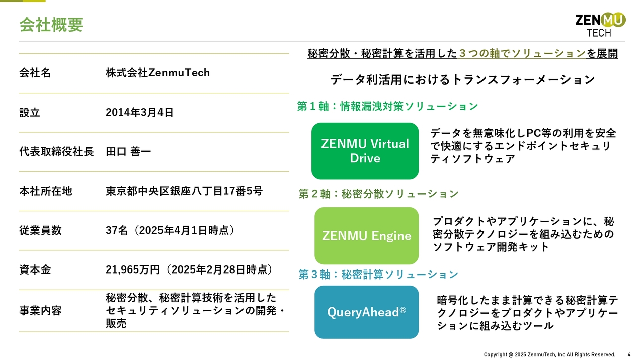The height and width of the screenshot is (362, 644).
Task: Click the company name 株式会社ZenmuTech
Action: pos(157,73)
